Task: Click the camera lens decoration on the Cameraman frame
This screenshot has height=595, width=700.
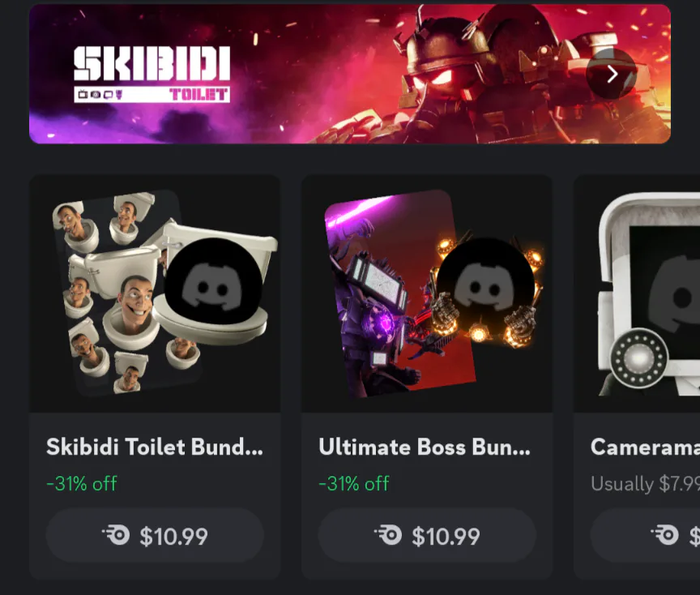Action: (x=639, y=357)
